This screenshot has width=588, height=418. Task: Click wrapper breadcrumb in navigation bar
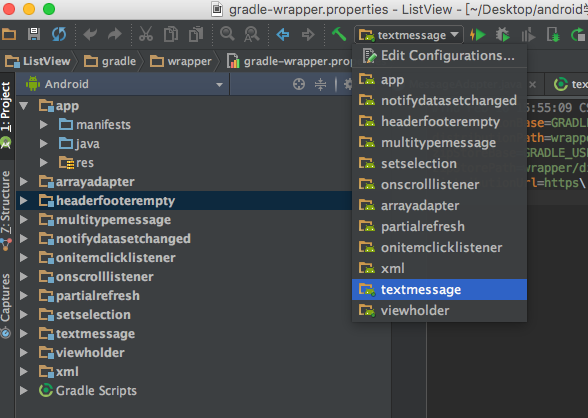pyautogui.click(x=181, y=61)
